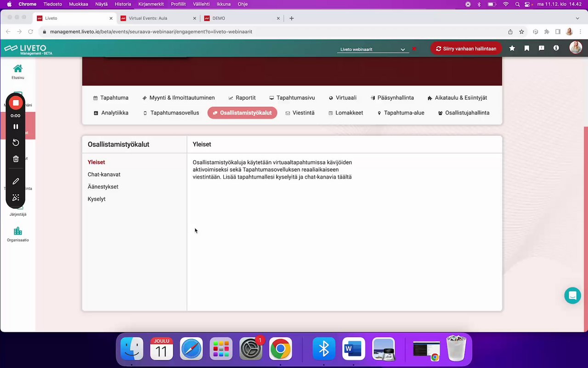Expand the tab search chevron

pyautogui.click(x=577, y=18)
